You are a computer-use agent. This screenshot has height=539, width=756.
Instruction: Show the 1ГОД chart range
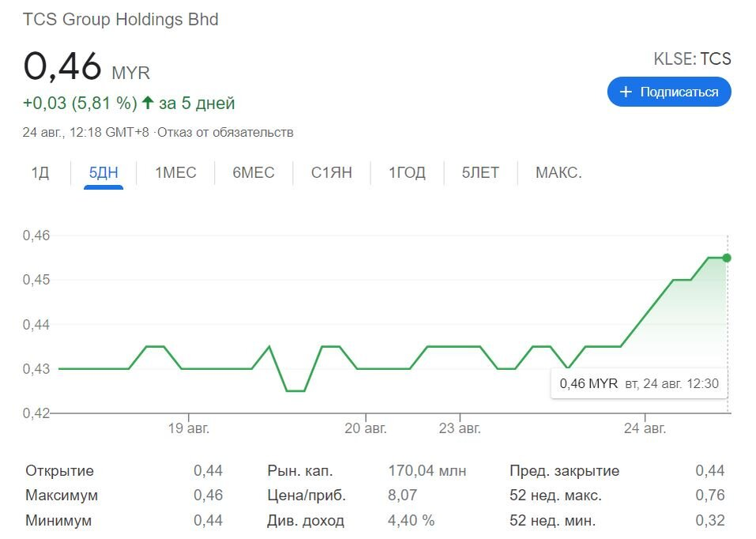407,173
